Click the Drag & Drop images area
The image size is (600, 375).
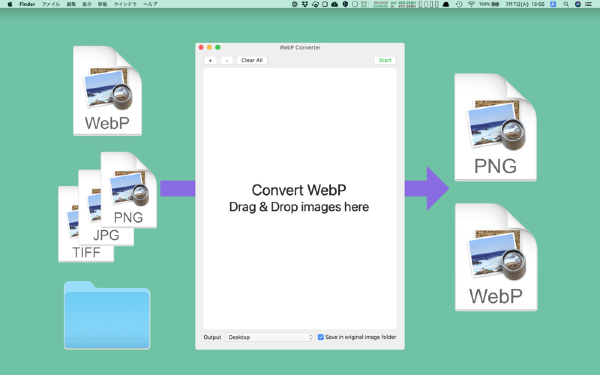[x=300, y=198]
